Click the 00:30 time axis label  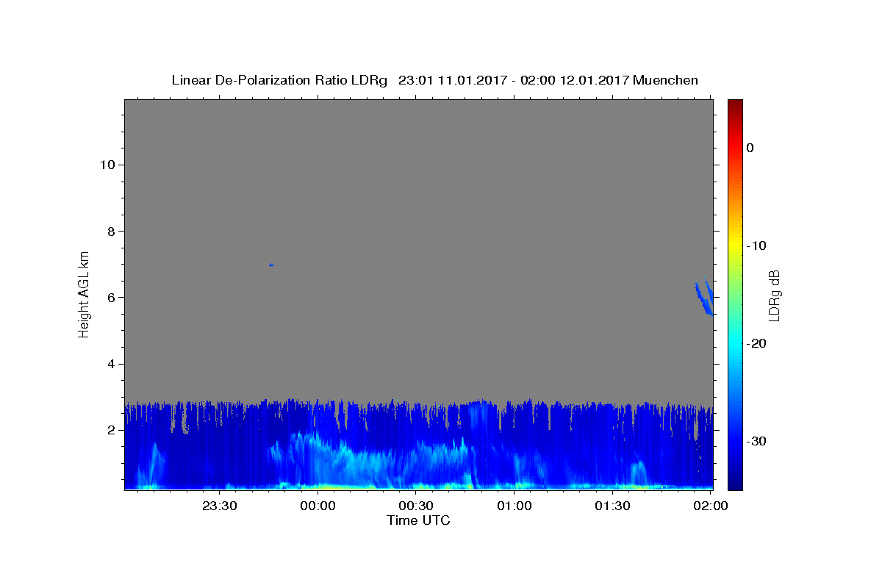point(416,506)
